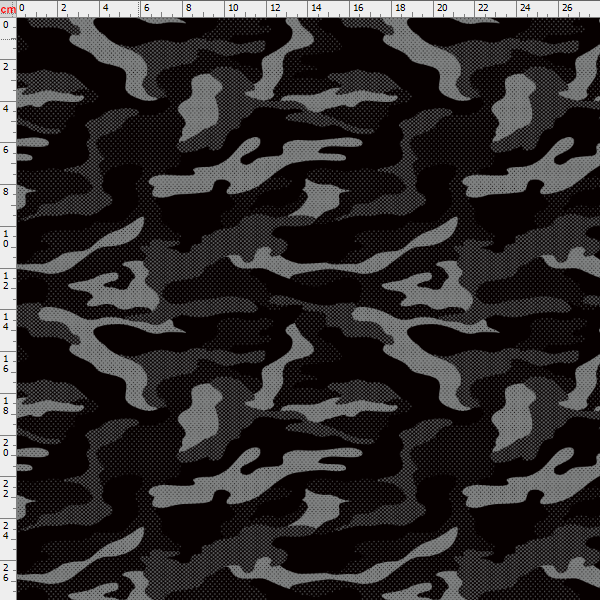The width and height of the screenshot is (600, 600).
Task: Click the 24 mark on the vertical ruler
Action: (5, 531)
